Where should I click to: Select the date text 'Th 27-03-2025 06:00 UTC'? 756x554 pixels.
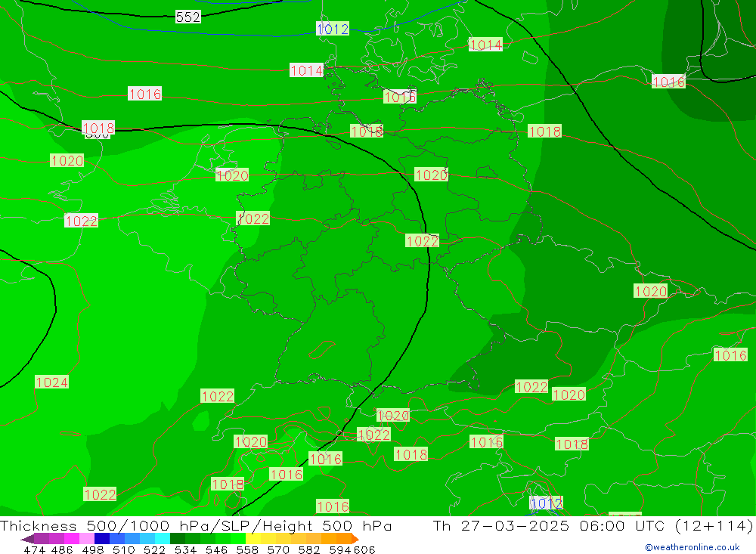pos(549,525)
